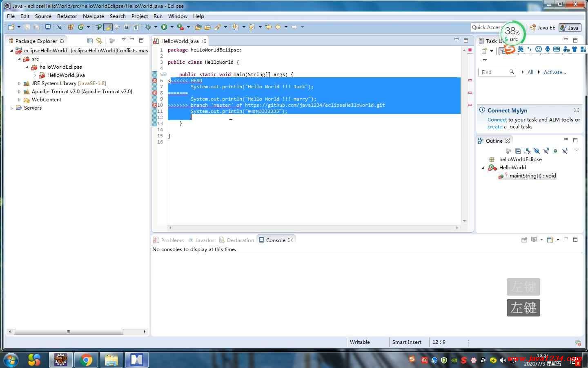Click the All filter in Task List
The height and width of the screenshot is (368, 588).
(x=530, y=72)
